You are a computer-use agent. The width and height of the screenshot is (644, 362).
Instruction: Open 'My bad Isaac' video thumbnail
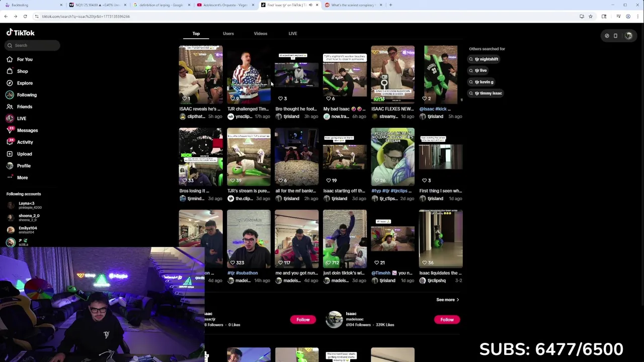coord(345,75)
